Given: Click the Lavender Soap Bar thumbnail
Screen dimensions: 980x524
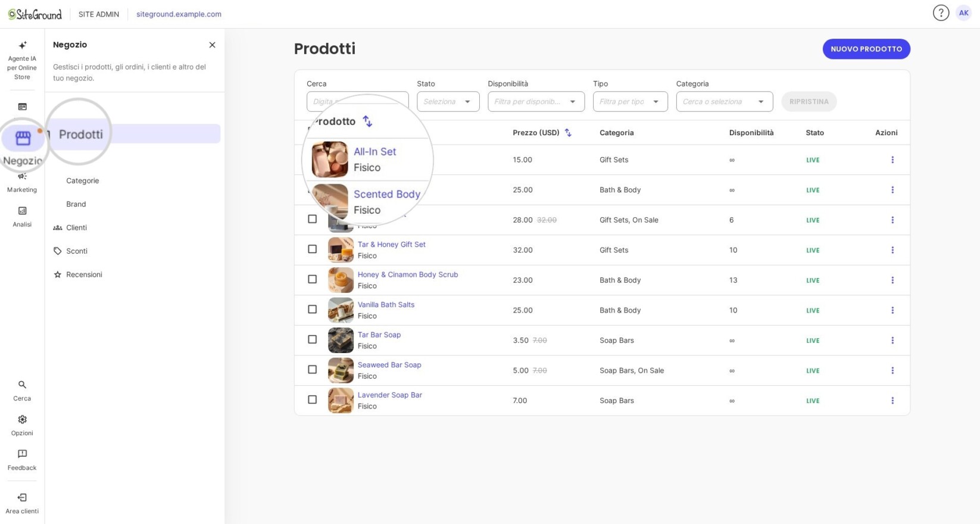Looking at the screenshot, I should point(341,400).
